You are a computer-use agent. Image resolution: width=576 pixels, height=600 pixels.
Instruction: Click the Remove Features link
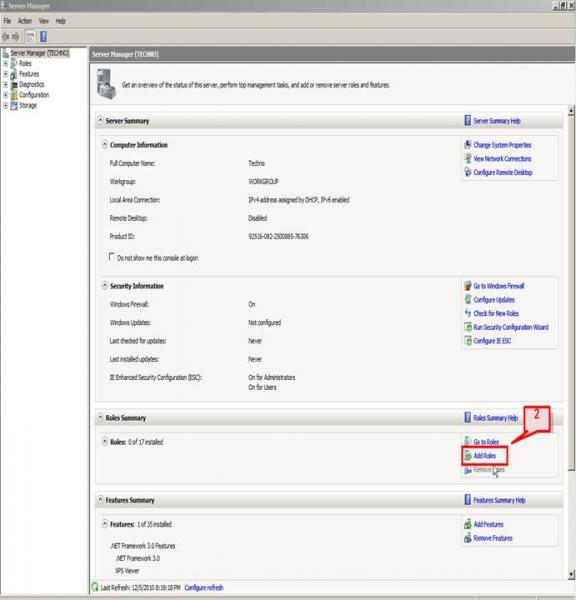pos(493,538)
